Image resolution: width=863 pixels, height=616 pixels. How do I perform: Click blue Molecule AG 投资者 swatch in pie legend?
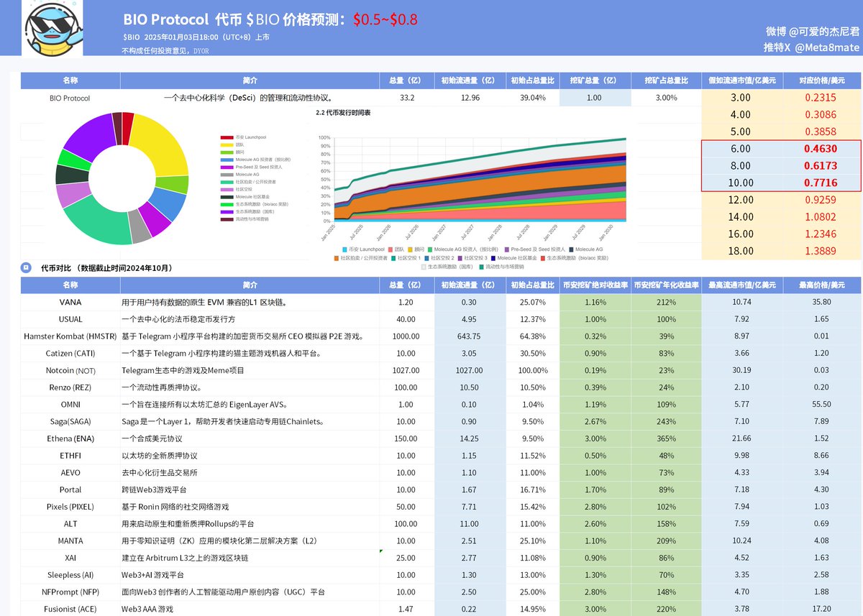tap(227, 160)
